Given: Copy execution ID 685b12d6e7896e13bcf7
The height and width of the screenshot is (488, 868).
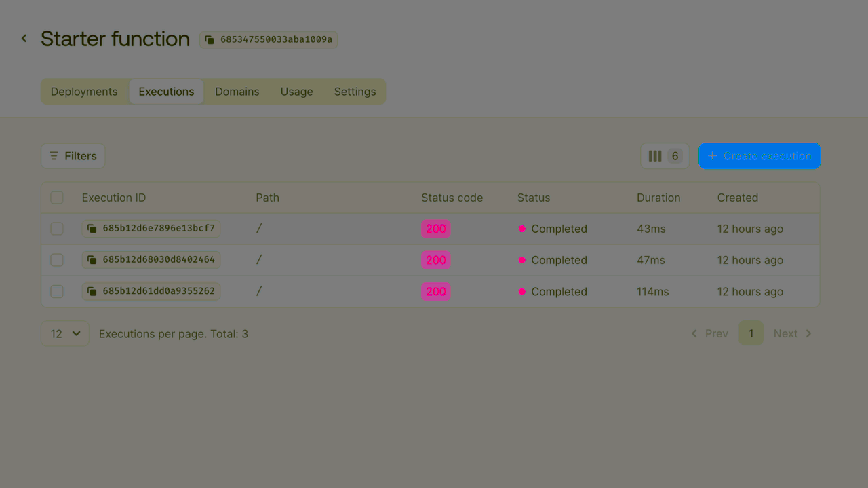Looking at the screenshot, I should coord(92,229).
